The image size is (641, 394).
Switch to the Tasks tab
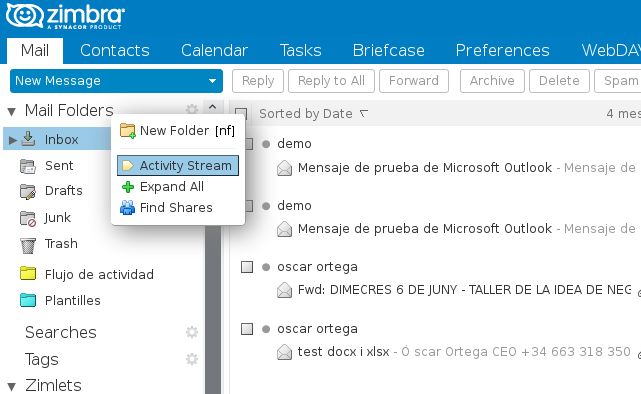(300, 51)
